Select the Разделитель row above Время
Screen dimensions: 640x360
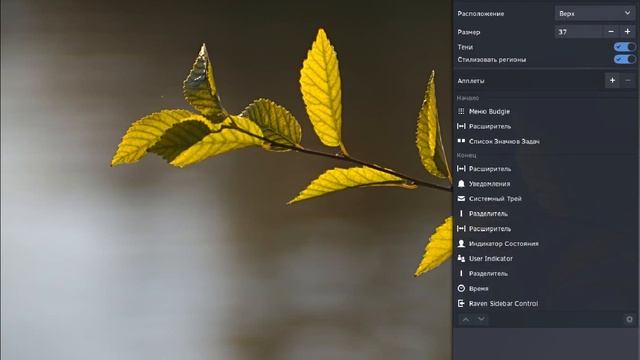544,273
